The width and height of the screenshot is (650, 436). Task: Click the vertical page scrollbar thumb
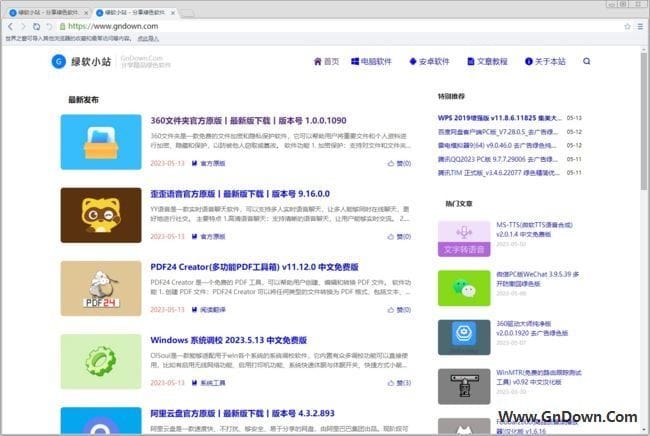pyautogui.click(x=644, y=120)
